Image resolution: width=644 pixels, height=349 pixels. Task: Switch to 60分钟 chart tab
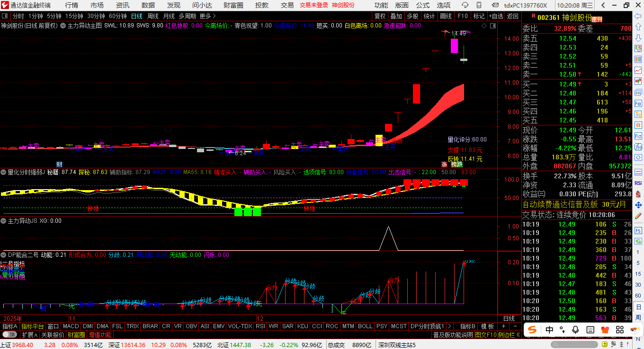[118, 16]
